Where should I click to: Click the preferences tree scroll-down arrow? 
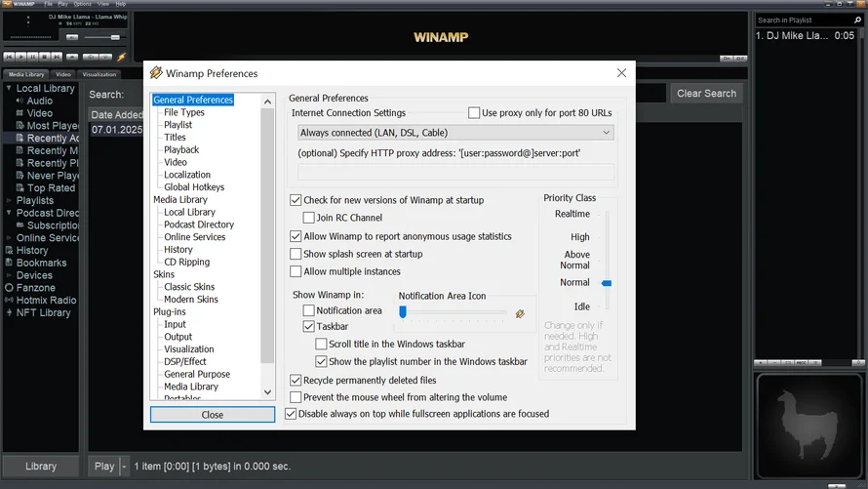click(x=268, y=392)
